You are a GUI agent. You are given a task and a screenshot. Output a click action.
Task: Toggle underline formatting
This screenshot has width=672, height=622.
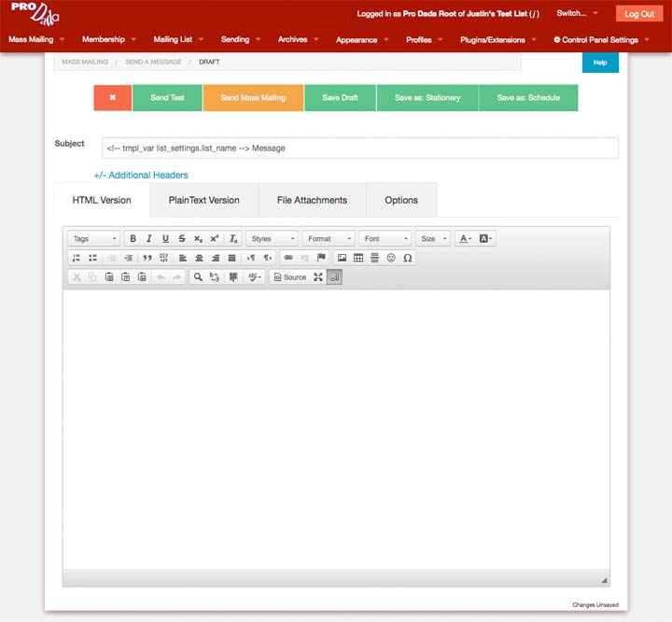click(165, 239)
